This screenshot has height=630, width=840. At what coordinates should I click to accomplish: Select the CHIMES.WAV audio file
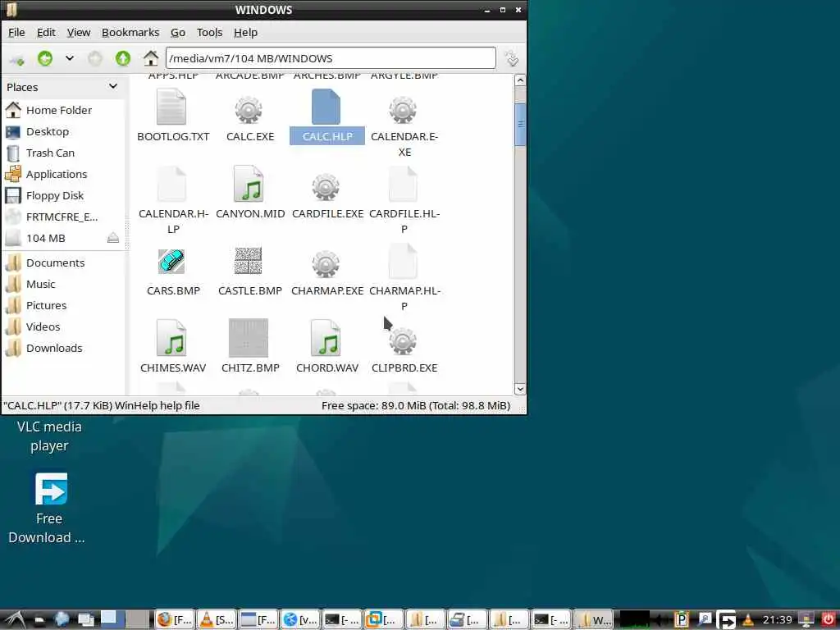[171, 339]
